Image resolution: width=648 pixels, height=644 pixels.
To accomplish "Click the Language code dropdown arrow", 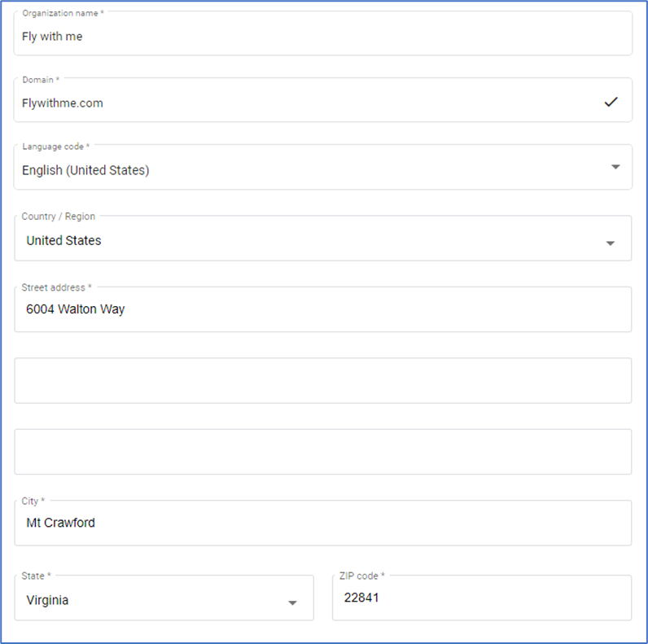I will coord(615,167).
